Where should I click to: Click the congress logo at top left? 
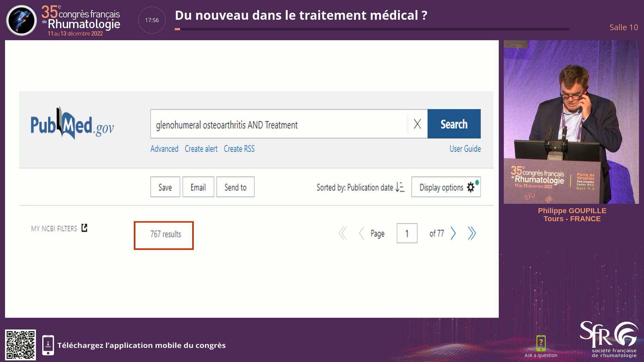click(64, 20)
